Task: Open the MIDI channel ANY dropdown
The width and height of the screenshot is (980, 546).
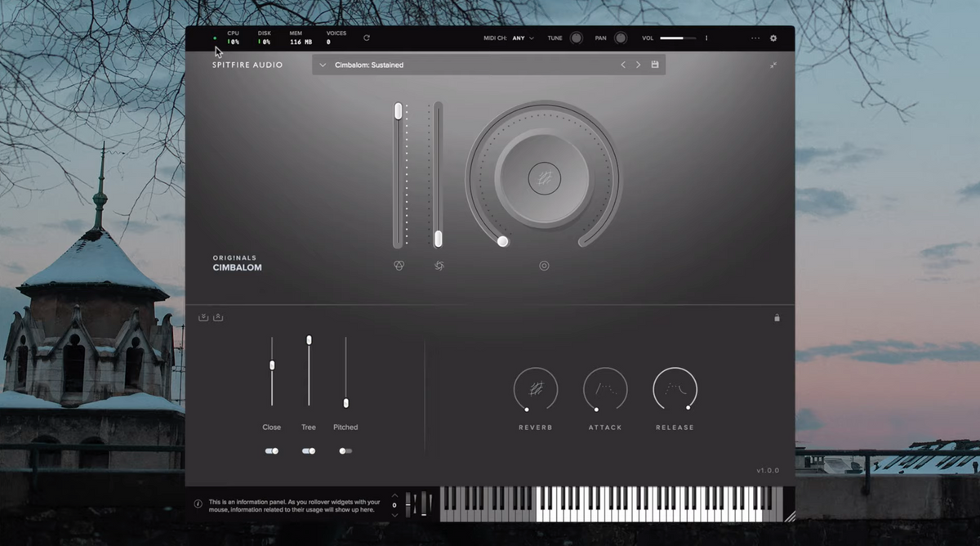Action: click(x=523, y=38)
